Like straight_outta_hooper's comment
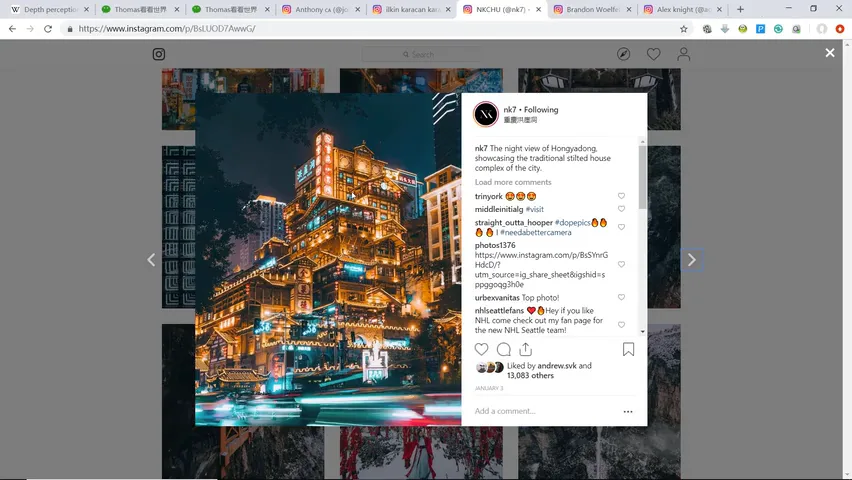This screenshot has width=852, height=480. 621,227
